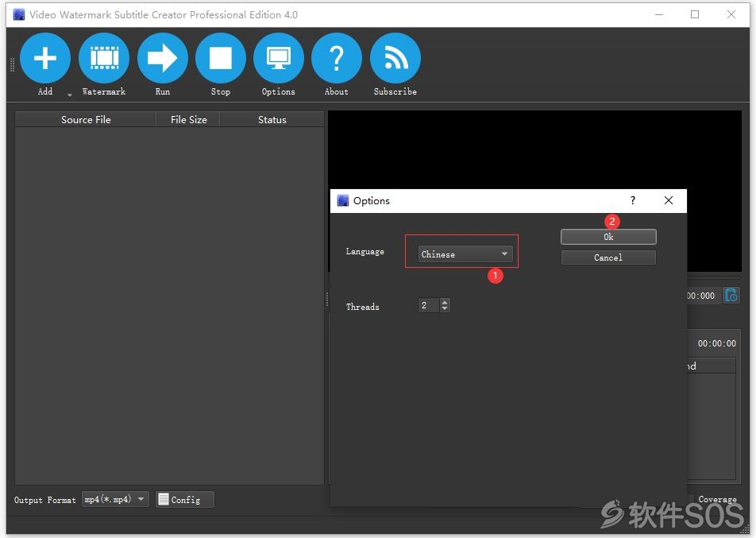Cancel the Options dialog
The width and height of the screenshot is (756, 538).
click(x=608, y=257)
